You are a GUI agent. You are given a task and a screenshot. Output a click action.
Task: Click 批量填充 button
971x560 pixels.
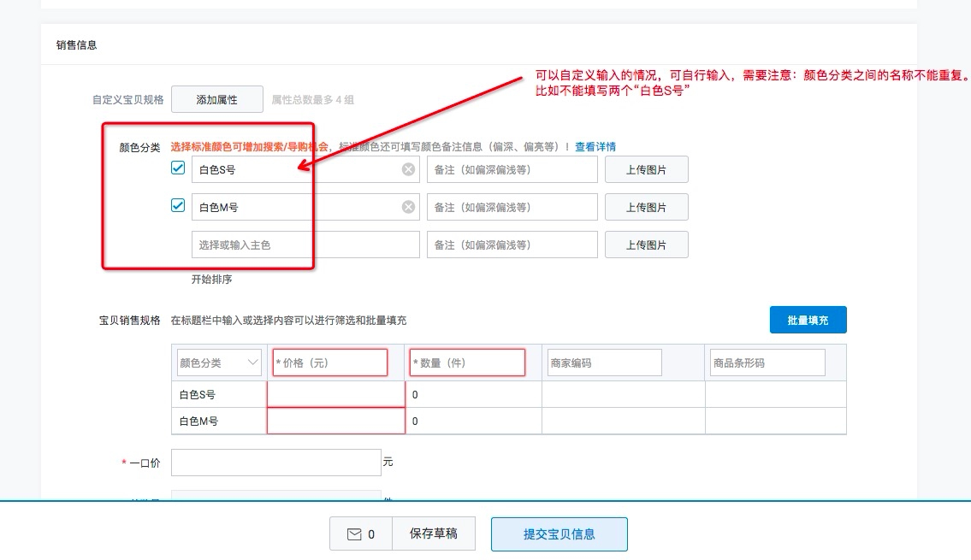[808, 320]
